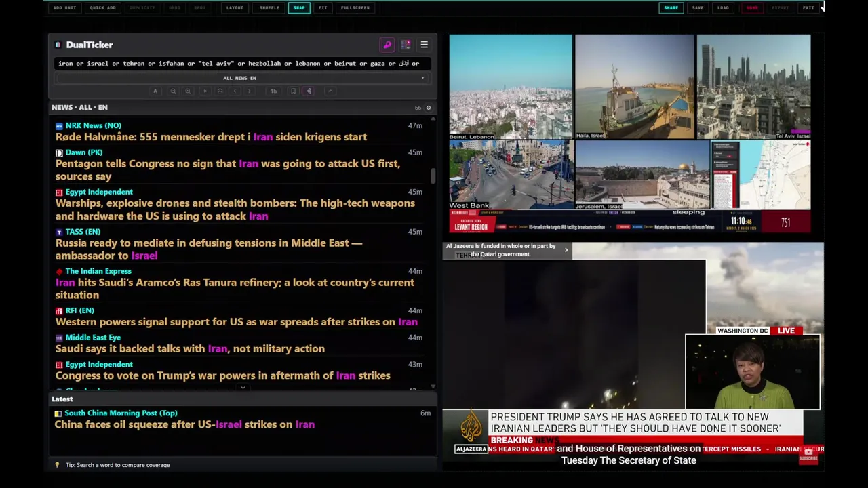Collapse the ticker controls with up chevron
The width and height of the screenshot is (868, 488).
pos(330,91)
